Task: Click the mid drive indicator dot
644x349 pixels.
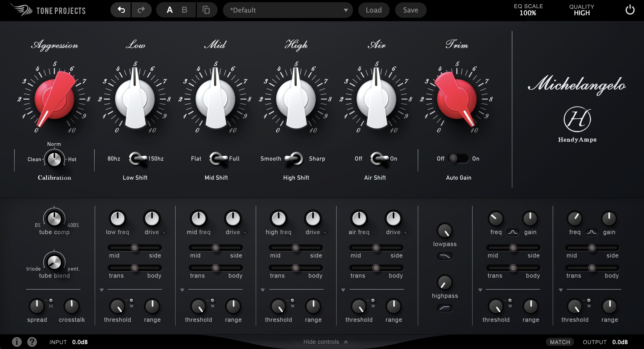Action: tap(245, 233)
